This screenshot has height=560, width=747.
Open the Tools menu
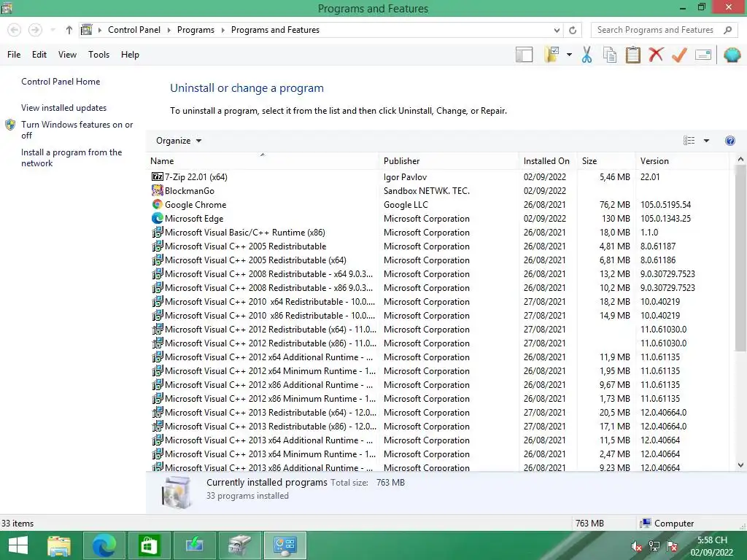(98, 55)
